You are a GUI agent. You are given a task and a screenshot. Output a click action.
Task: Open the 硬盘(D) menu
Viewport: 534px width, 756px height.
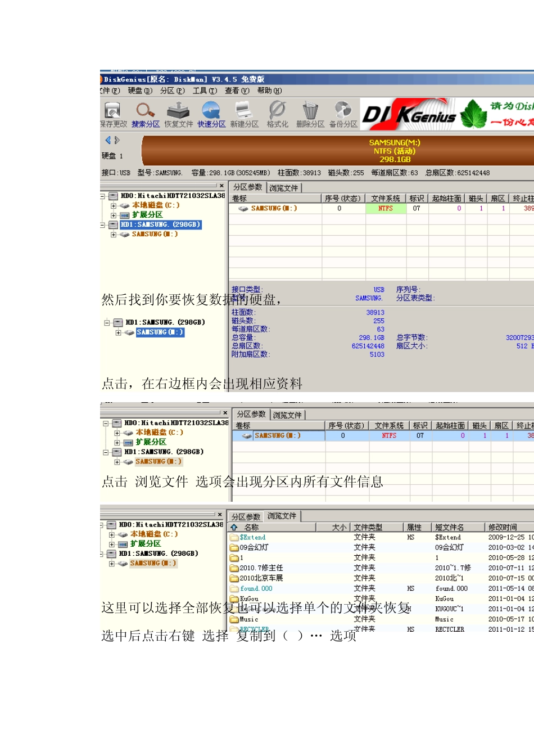point(140,91)
